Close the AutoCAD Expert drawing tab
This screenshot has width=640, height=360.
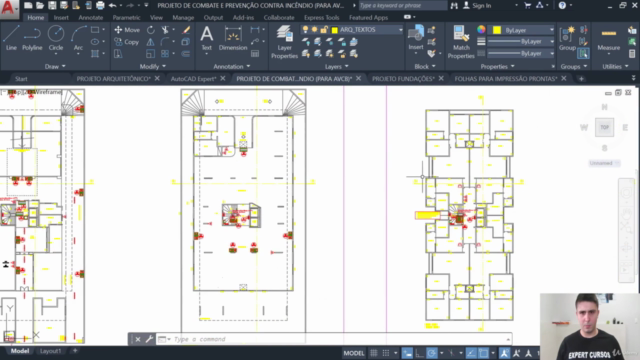(x=222, y=78)
